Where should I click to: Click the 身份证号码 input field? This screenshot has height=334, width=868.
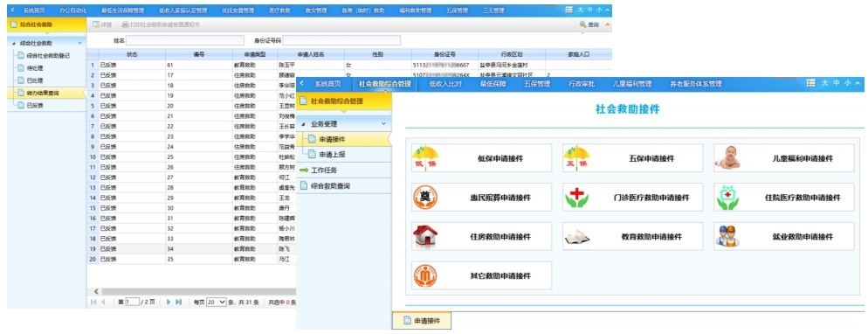click(x=341, y=40)
